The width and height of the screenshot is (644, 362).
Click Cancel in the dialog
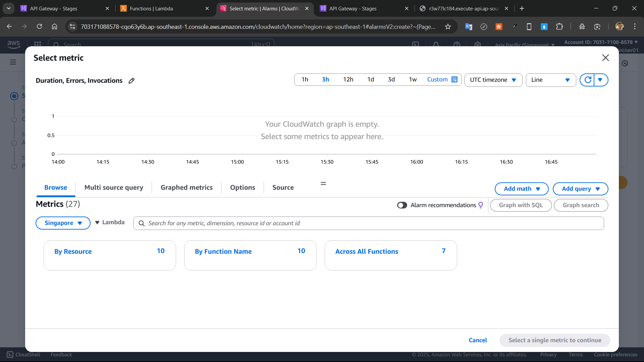478,340
